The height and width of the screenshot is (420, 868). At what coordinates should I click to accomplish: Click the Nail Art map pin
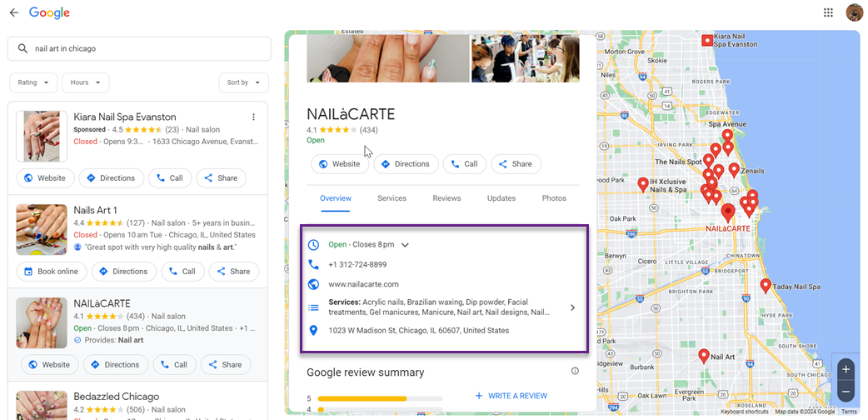(704, 356)
